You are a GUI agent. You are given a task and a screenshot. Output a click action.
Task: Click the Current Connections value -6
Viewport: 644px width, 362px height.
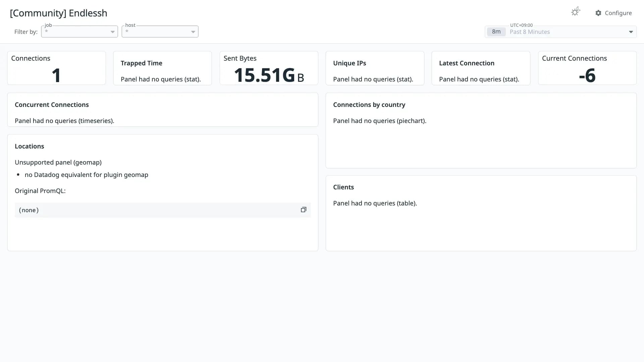click(x=587, y=75)
